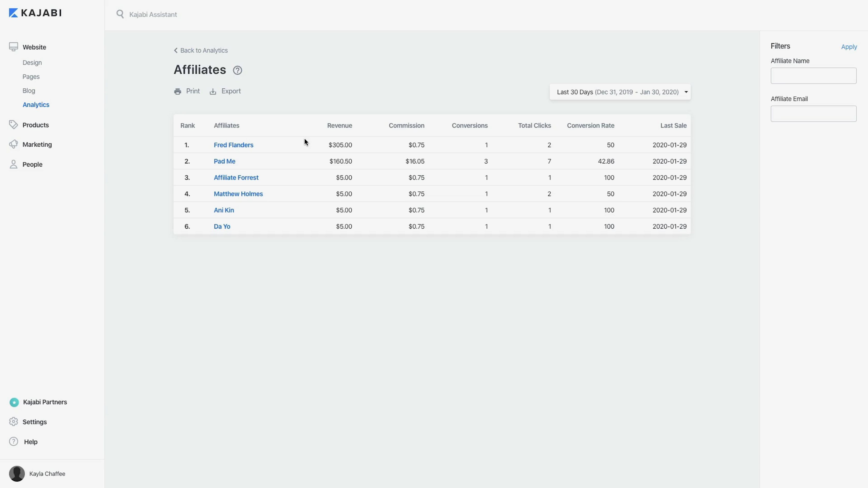Go back using Back to Analytics chevron

176,50
